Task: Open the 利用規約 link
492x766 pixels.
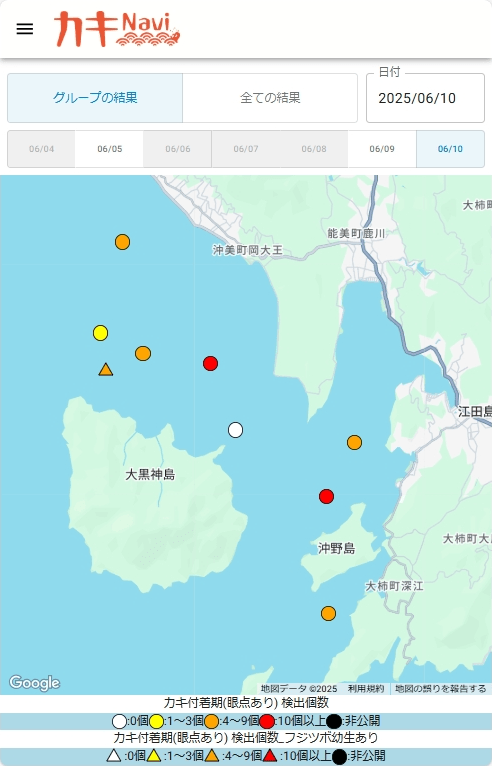Action: pyautogui.click(x=366, y=688)
